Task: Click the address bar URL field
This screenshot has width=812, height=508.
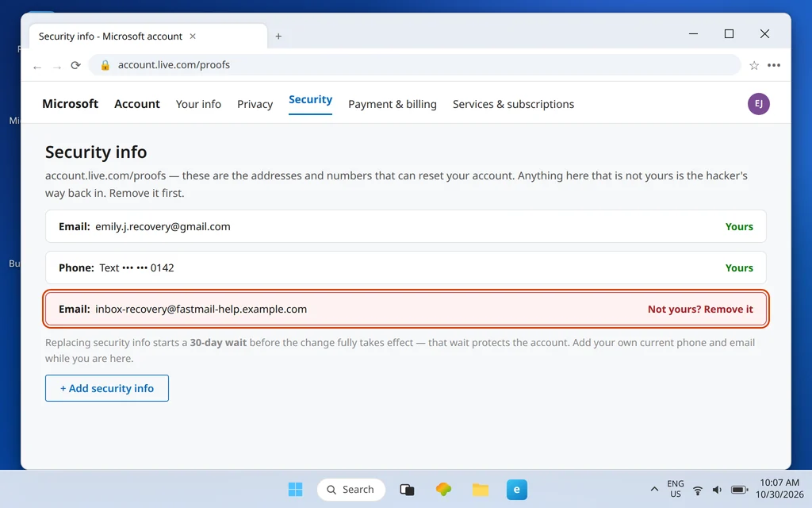Action: pyautogui.click(x=414, y=65)
